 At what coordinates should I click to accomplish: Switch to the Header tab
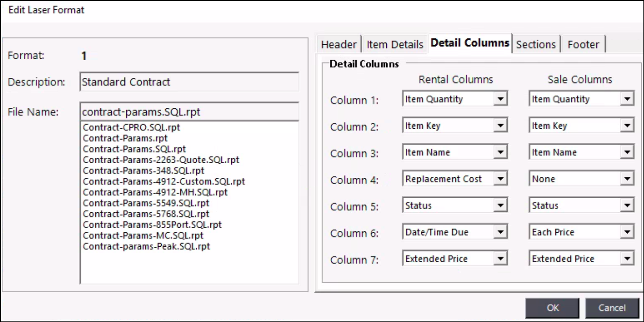point(339,44)
